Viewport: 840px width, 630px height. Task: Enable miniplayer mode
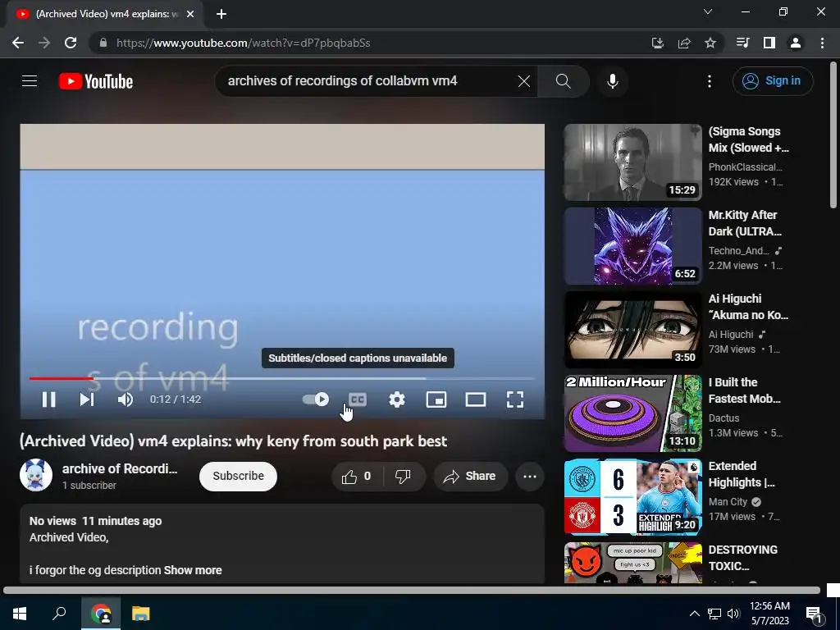(x=436, y=399)
